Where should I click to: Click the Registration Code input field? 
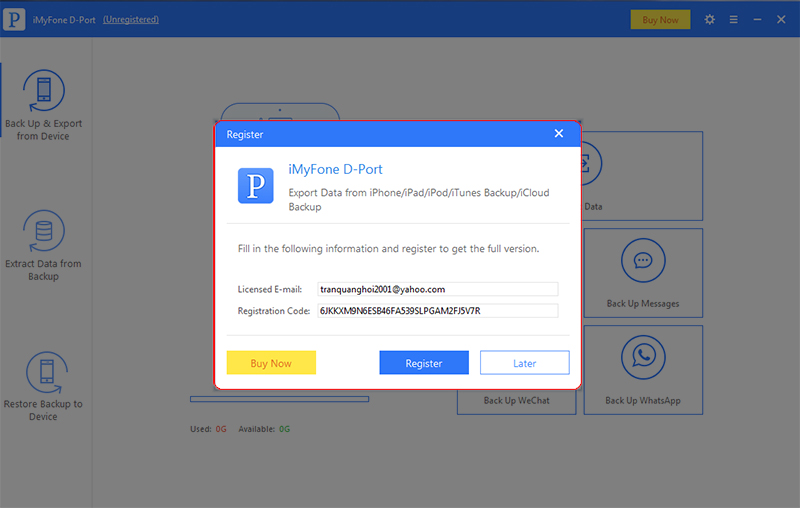click(x=438, y=311)
